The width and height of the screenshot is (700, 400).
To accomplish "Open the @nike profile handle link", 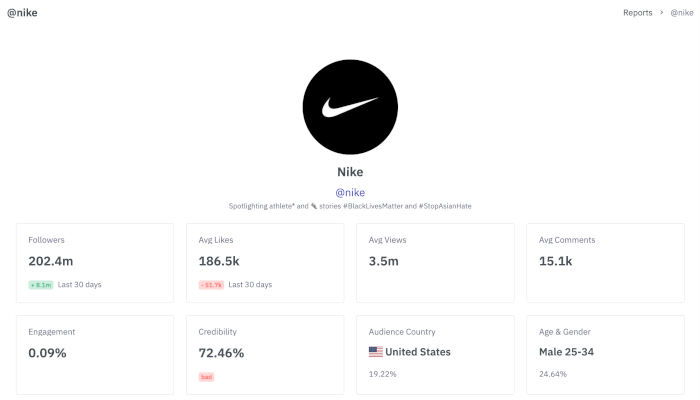I will pyautogui.click(x=350, y=192).
